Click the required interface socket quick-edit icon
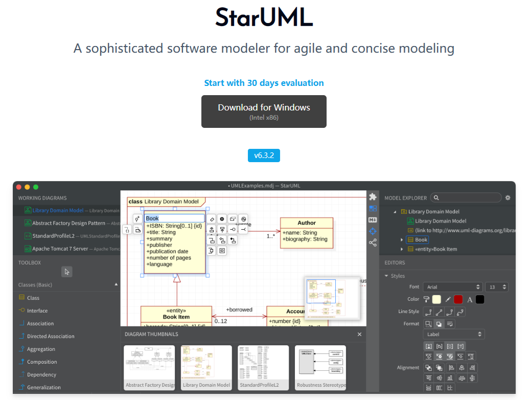 click(244, 230)
